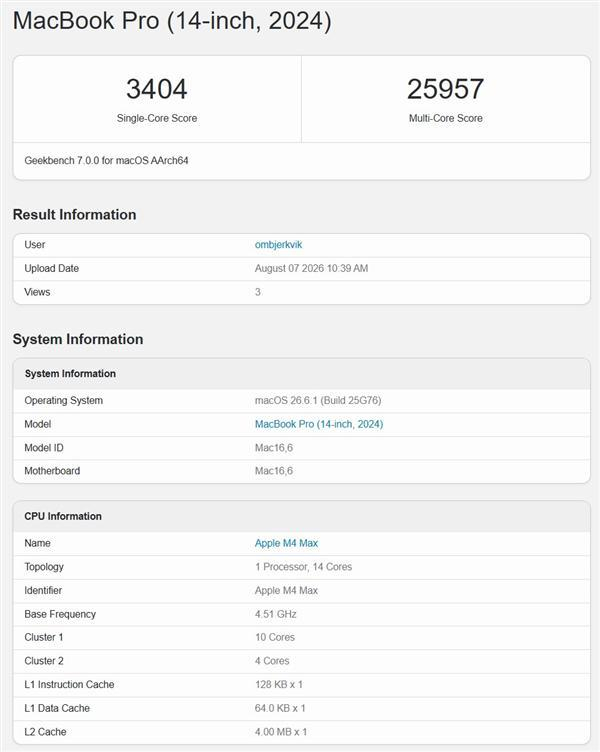The width and height of the screenshot is (600, 752).
Task: Click the Identifier value Apple M4 Max
Action: pos(286,590)
